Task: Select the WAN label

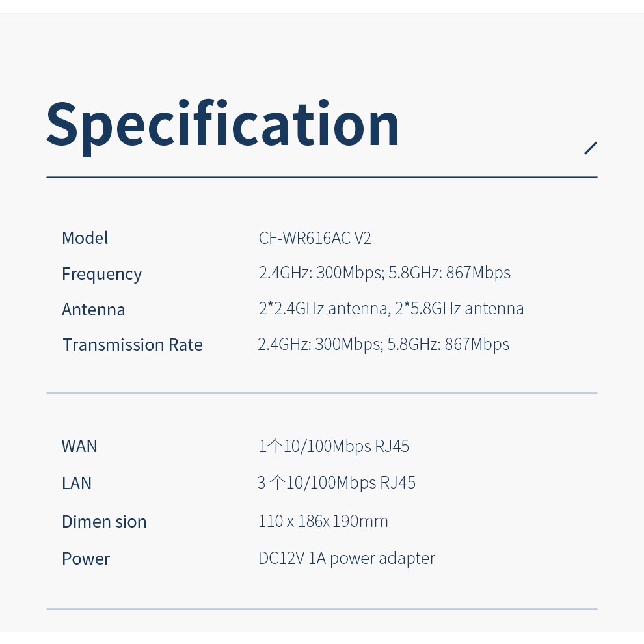Action: pos(79,446)
